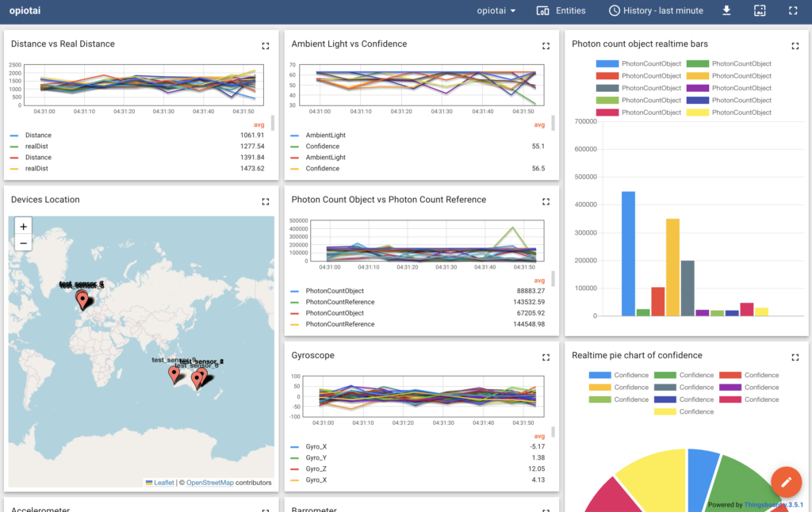The image size is (812, 512).
Task: Click the Distance vs Real Distance legend scrollbar
Action: [273, 123]
